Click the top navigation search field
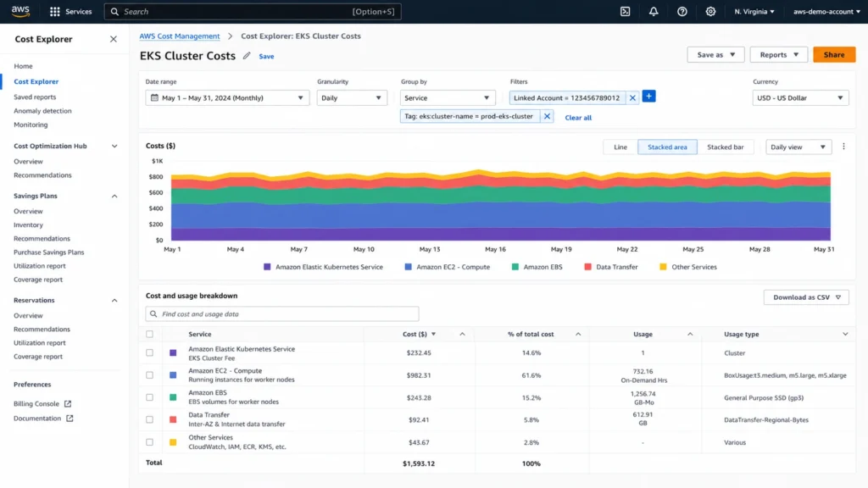The width and height of the screenshot is (868, 488). [x=253, y=12]
